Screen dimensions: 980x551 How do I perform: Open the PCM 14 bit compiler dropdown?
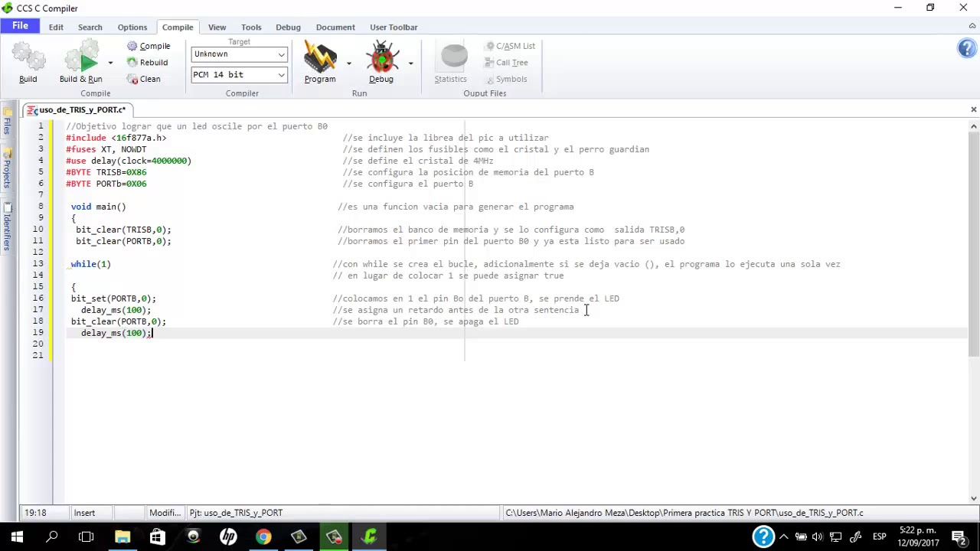pos(239,74)
